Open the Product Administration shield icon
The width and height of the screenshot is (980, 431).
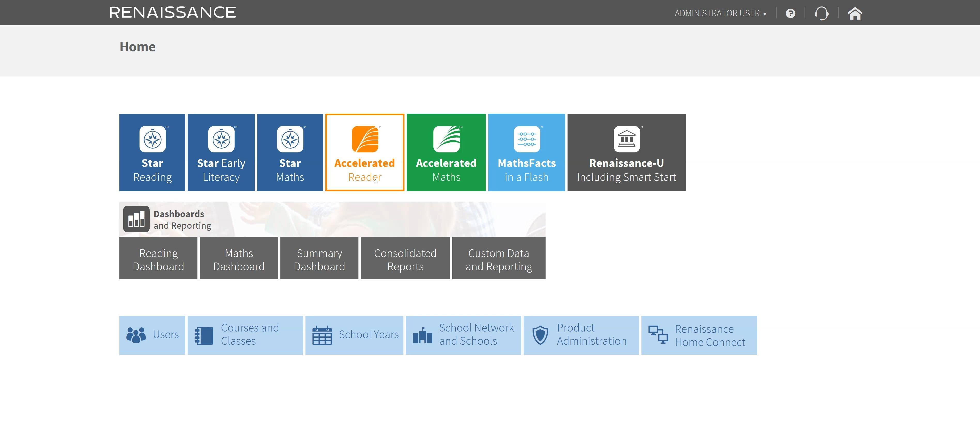pos(540,335)
